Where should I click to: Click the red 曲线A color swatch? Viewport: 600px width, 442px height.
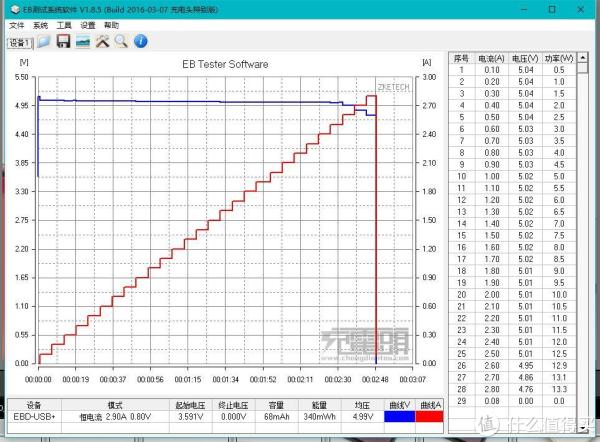(x=429, y=416)
